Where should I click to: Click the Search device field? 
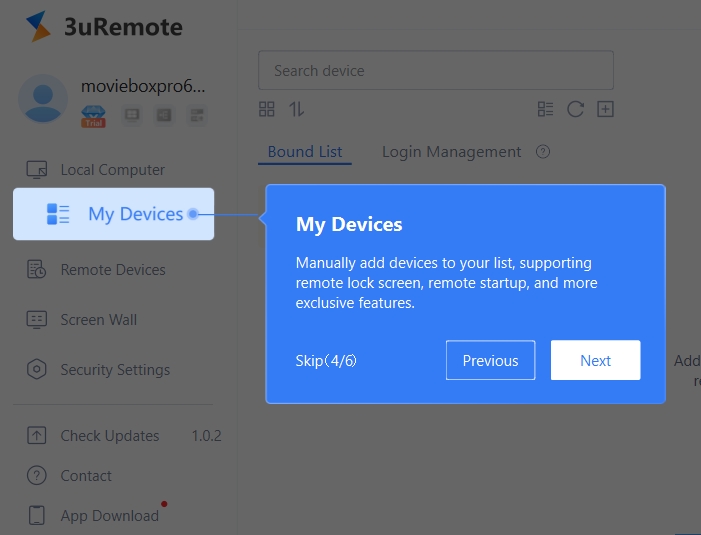point(436,70)
